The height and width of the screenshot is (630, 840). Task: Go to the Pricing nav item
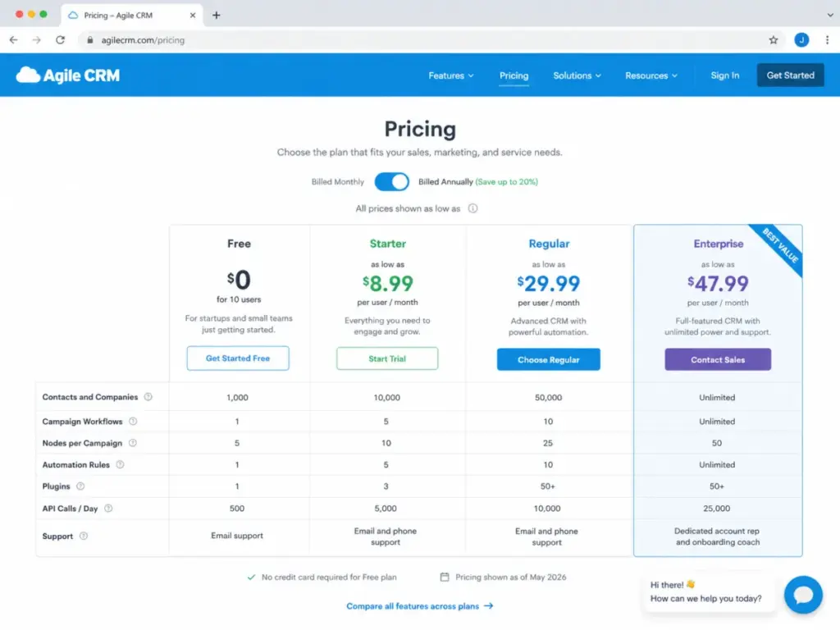(x=514, y=75)
